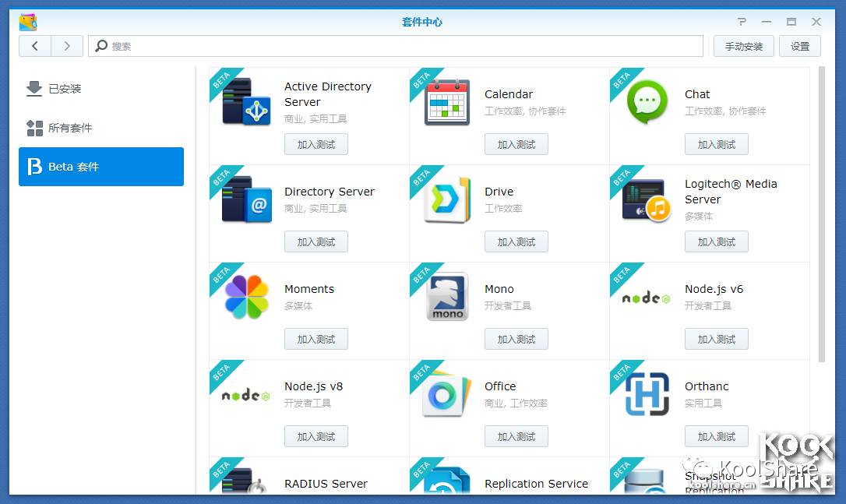Open the Moments package title
This screenshot has height=504, width=846.
pyautogui.click(x=309, y=289)
